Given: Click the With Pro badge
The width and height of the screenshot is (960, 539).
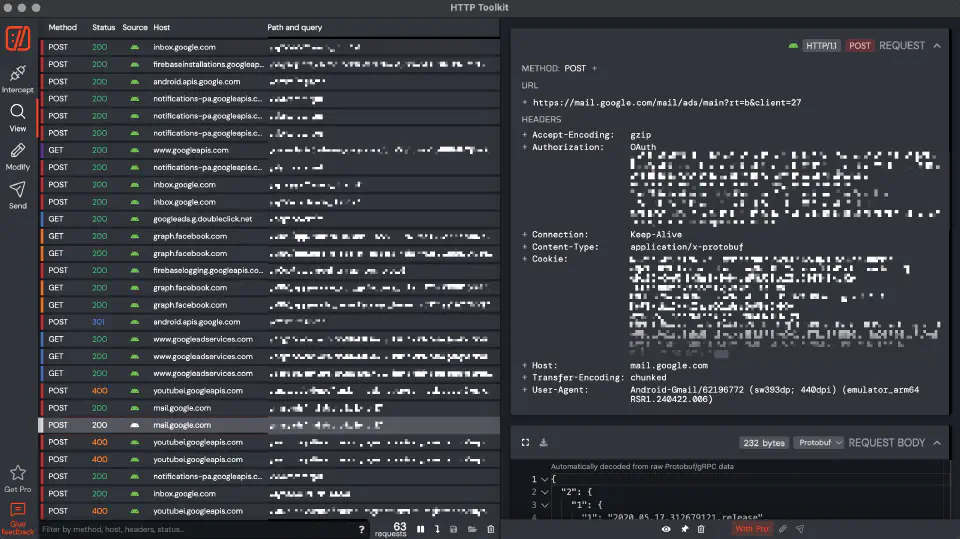Looking at the screenshot, I should coord(751,529).
